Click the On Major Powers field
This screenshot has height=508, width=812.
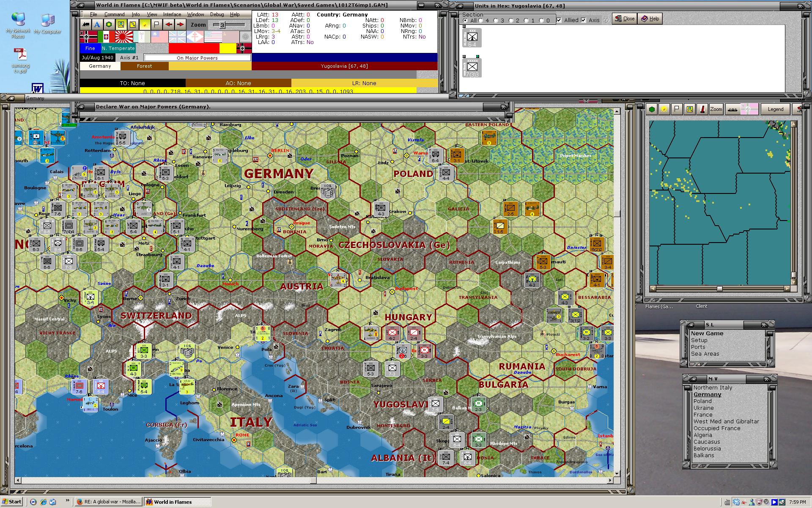197,58
